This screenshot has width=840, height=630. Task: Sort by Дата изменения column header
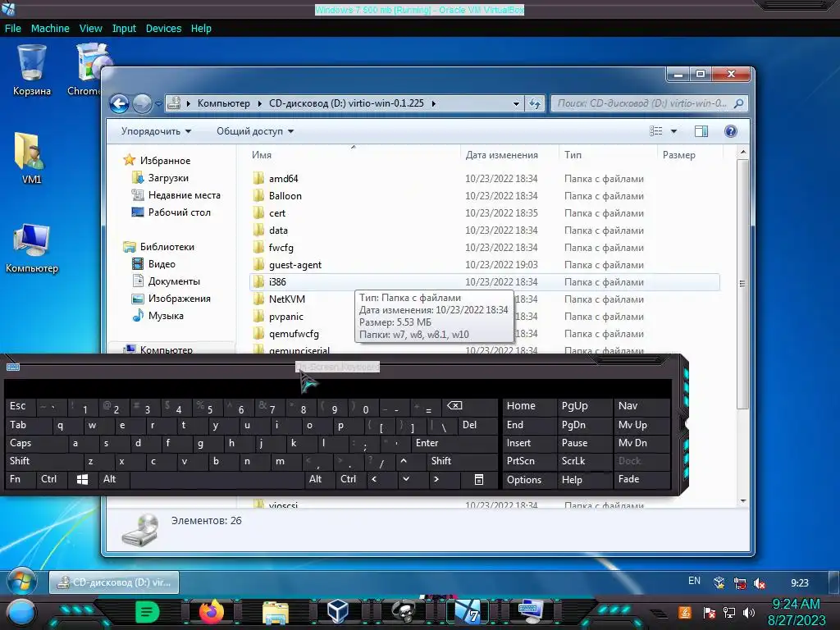(x=501, y=155)
